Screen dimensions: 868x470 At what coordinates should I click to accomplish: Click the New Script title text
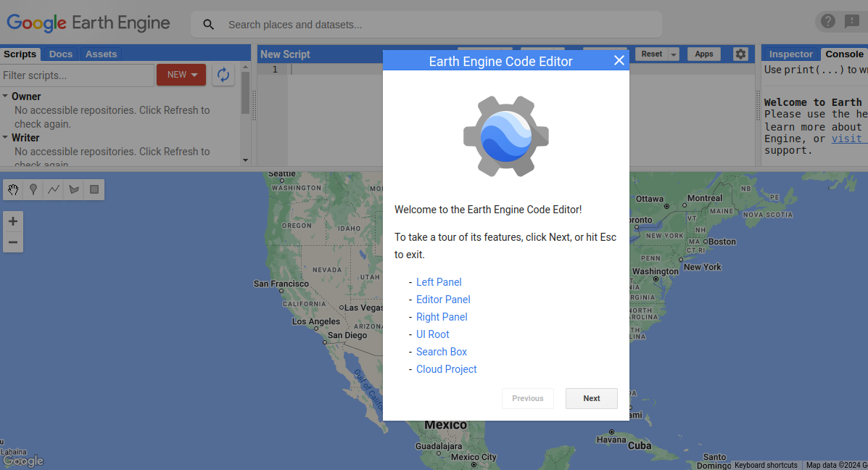pyautogui.click(x=285, y=54)
